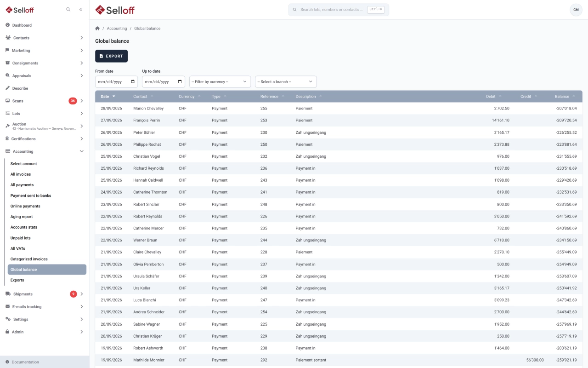Open the Filter by currency dropdown
The image size is (588, 368).
220,81
